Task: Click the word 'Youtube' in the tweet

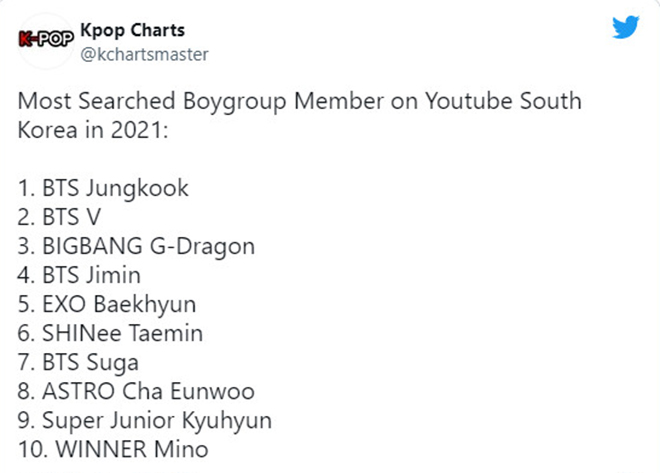Action: [x=468, y=101]
